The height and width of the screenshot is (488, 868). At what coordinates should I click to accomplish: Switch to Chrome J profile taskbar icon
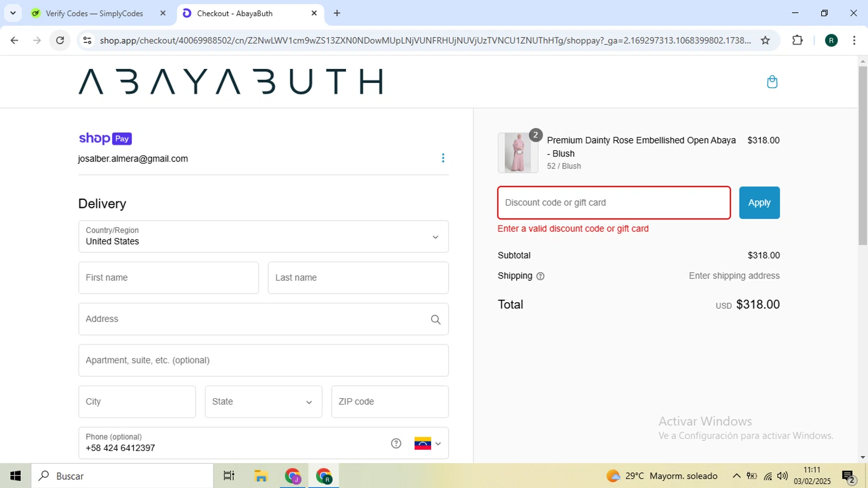click(x=293, y=476)
